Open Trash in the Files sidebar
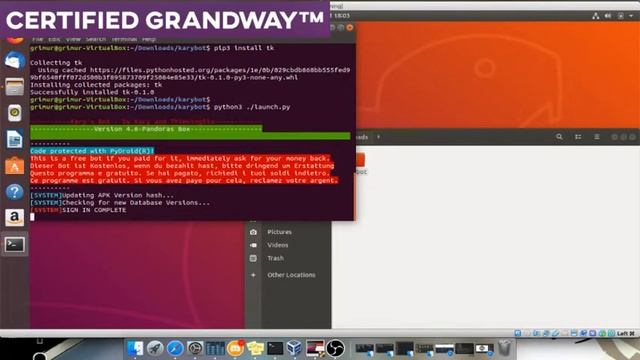Image resolution: width=640 pixels, height=360 pixels. [x=276, y=258]
